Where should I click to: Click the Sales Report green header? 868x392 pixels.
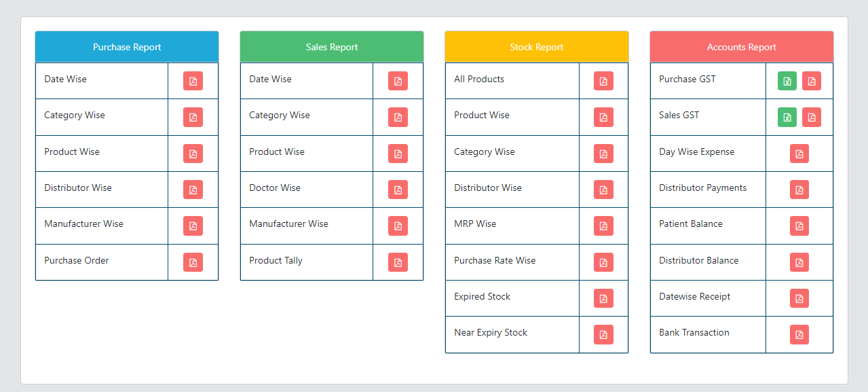[332, 47]
